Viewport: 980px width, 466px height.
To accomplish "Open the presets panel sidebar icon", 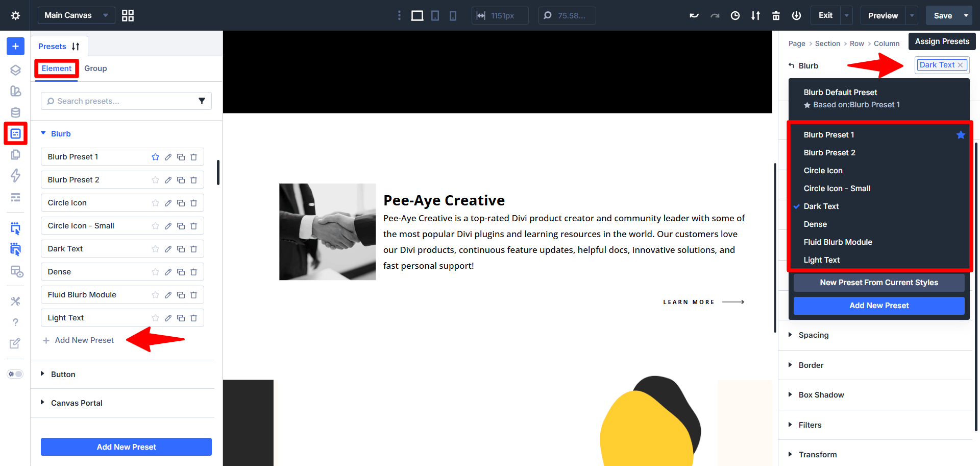I will click(15, 133).
